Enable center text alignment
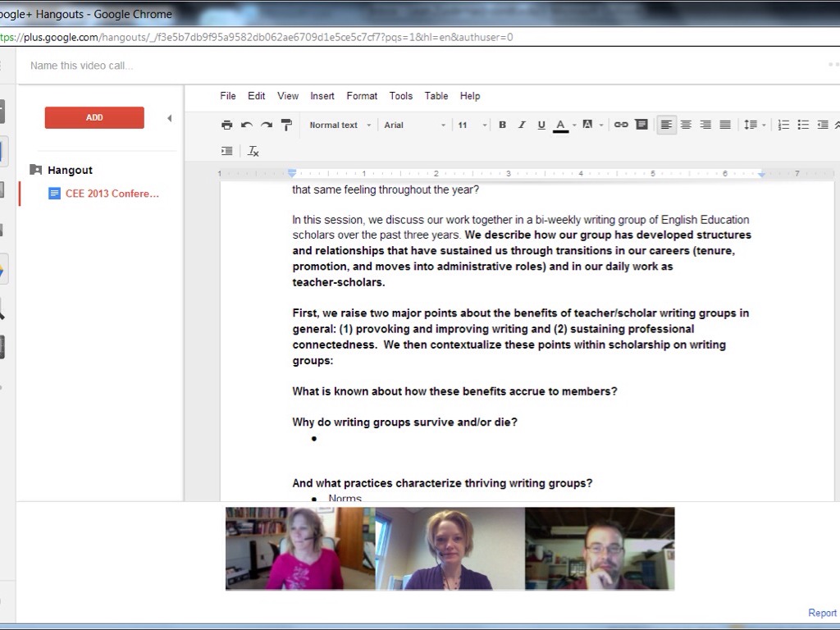The width and height of the screenshot is (840, 630). tap(686, 125)
